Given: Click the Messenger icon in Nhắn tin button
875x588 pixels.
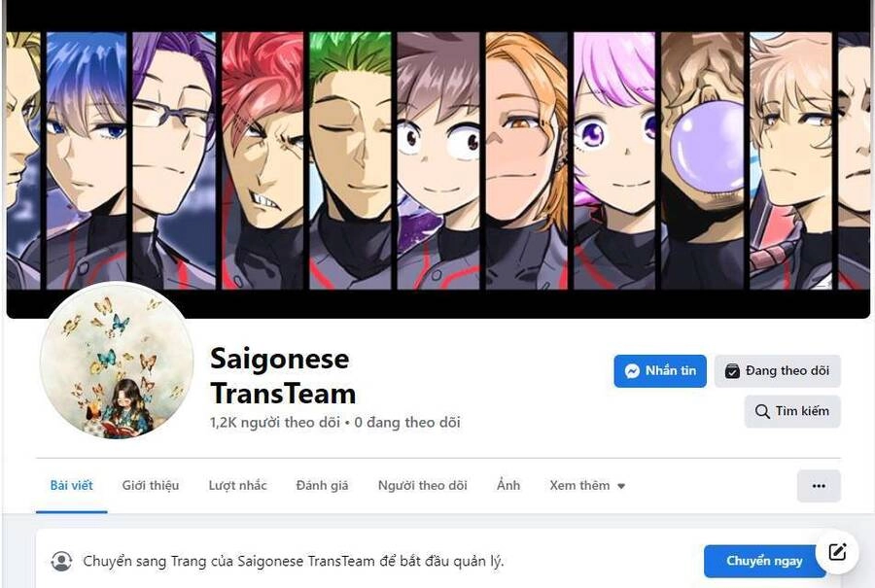Looking at the screenshot, I should [632, 371].
